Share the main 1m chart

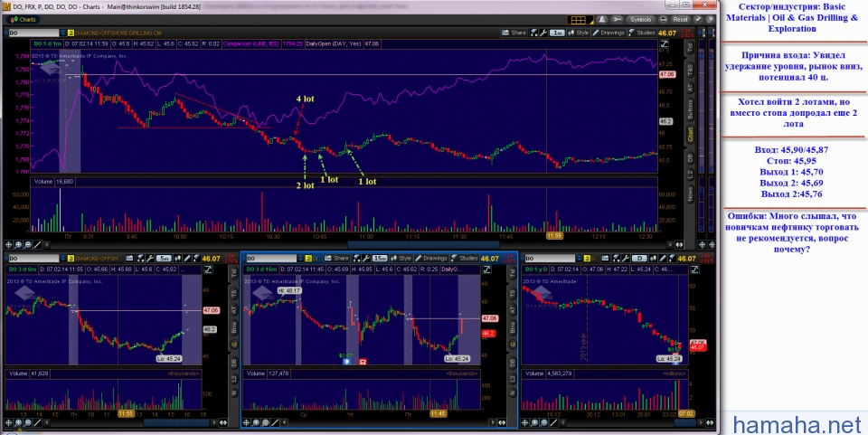pyautogui.click(x=514, y=33)
